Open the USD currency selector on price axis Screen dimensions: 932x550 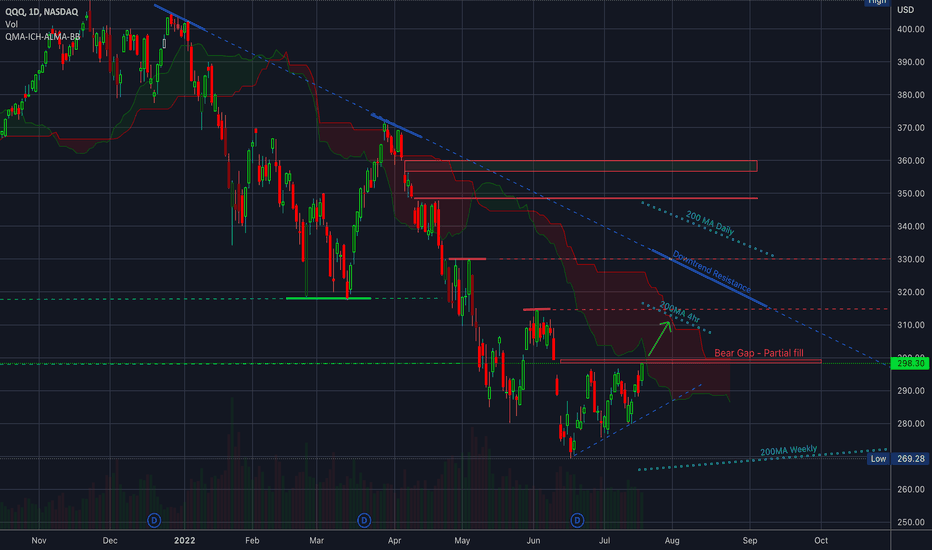905,10
